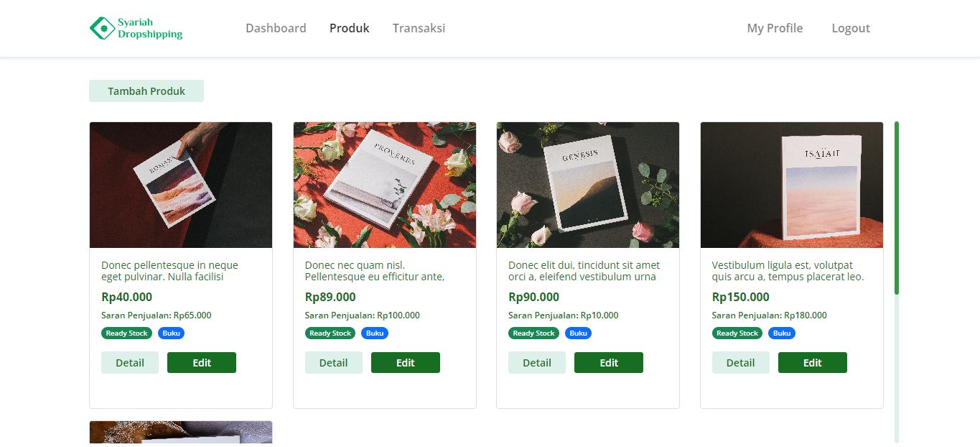
Task: Open Detail for the Rp40.000 product
Action: (x=129, y=362)
